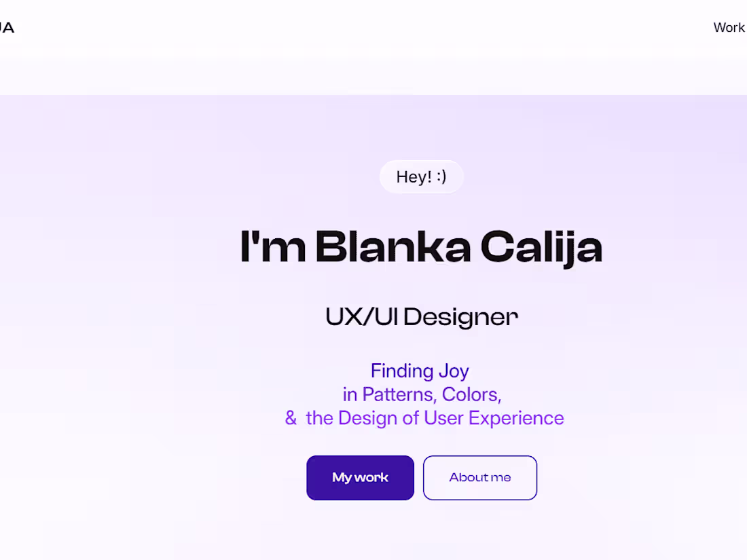Click the UX/UI Designer subtitle
The image size is (747, 560).
tap(421, 316)
